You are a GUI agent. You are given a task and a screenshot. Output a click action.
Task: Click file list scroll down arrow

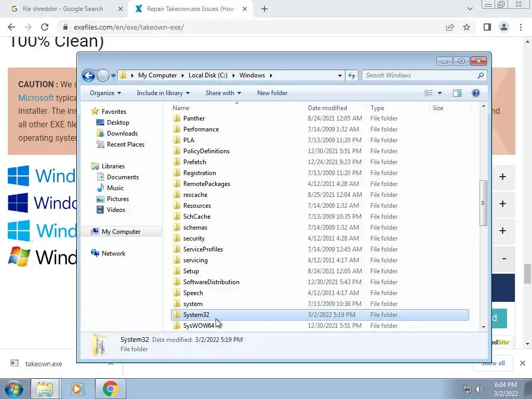pos(484,327)
